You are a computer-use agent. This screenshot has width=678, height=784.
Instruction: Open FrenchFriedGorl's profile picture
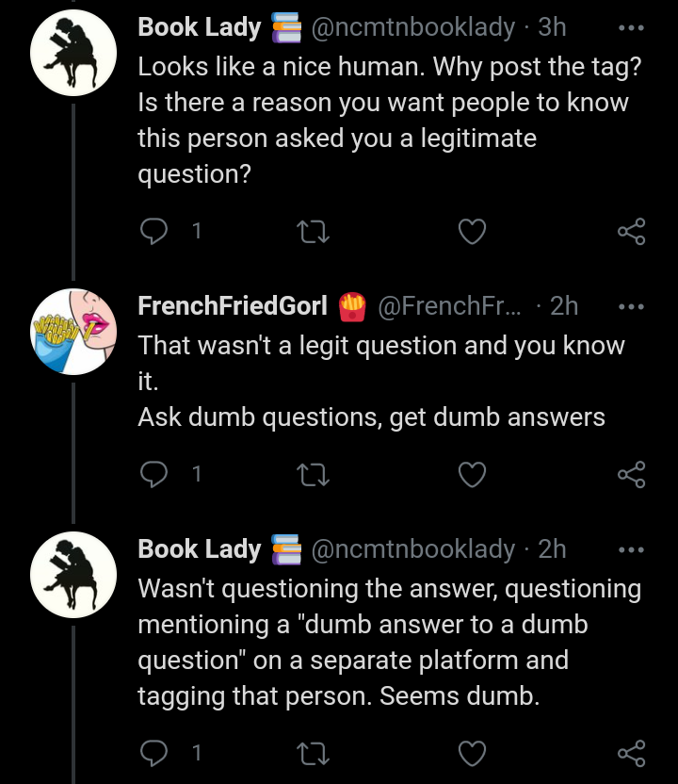pyautogui.click(x=73, y=332)
